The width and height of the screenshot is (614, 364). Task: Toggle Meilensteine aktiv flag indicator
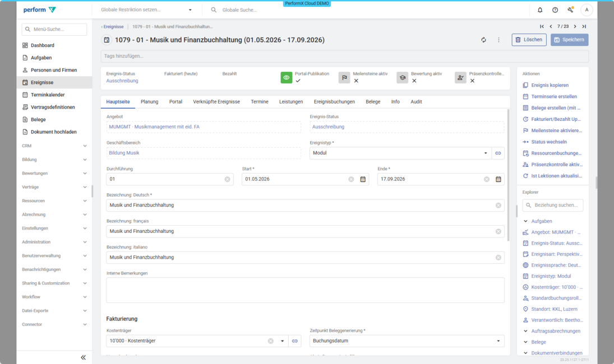click(x=344, y=78)
